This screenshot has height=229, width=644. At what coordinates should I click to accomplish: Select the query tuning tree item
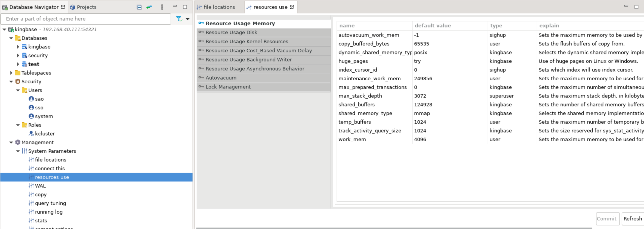click(x=50, y=203)
